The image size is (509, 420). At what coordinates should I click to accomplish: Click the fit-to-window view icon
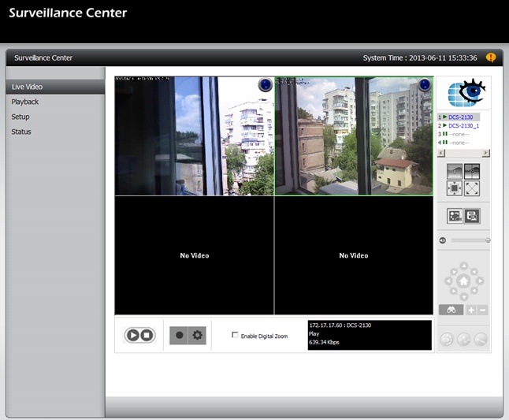[455, 188]
